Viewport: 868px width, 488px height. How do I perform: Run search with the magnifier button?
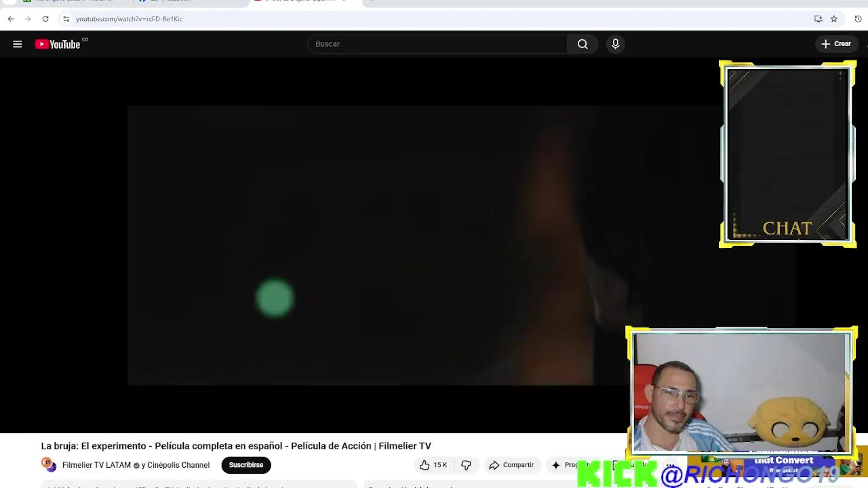pos(583,44)
